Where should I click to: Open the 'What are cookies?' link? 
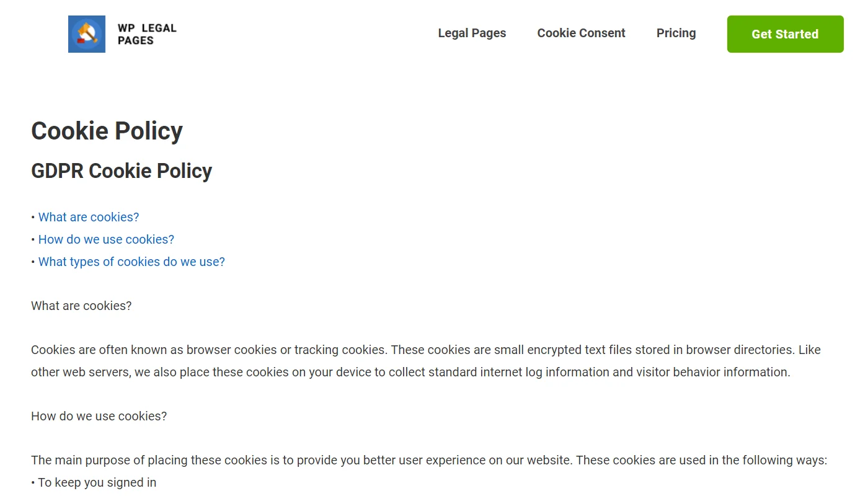88,217
